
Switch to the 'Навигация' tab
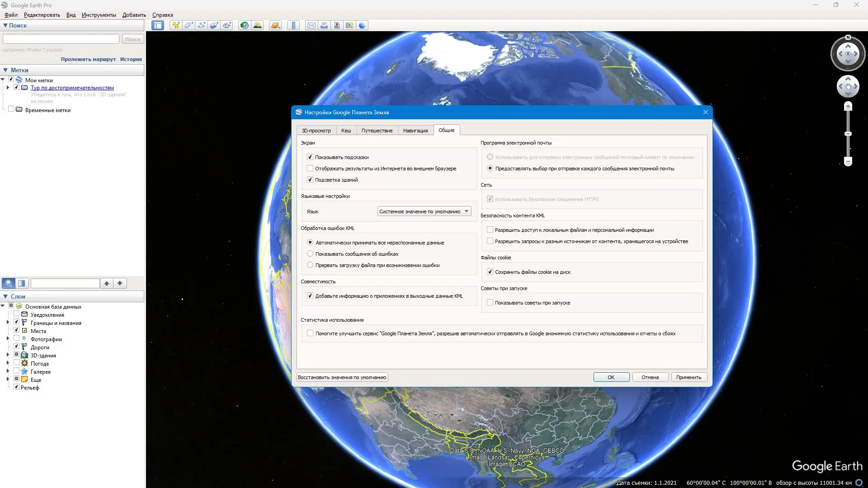tap(415, 131)
